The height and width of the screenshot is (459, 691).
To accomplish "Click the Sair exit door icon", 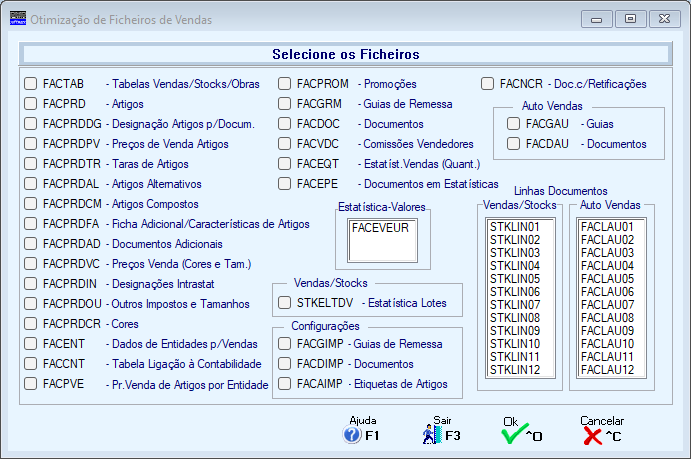I will click(x=432, y=434).
